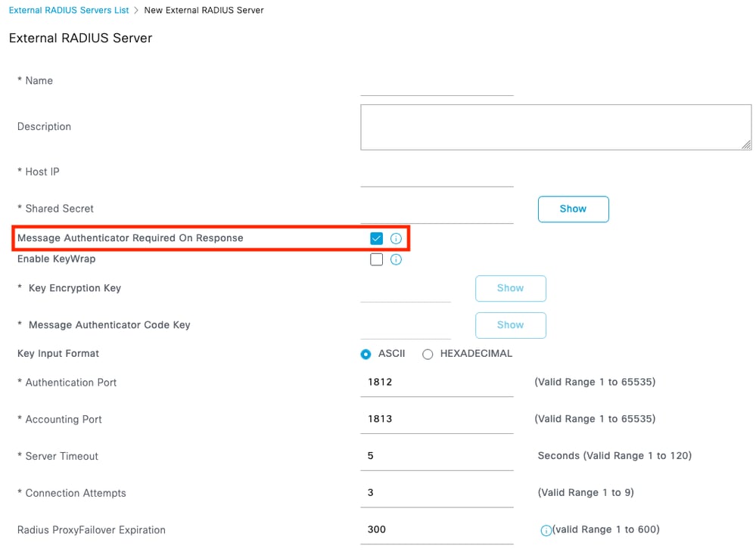Edit the Accounting Port value 1813
The width and height of the screenshot is (756, 555).
click(x=437, y=420)
